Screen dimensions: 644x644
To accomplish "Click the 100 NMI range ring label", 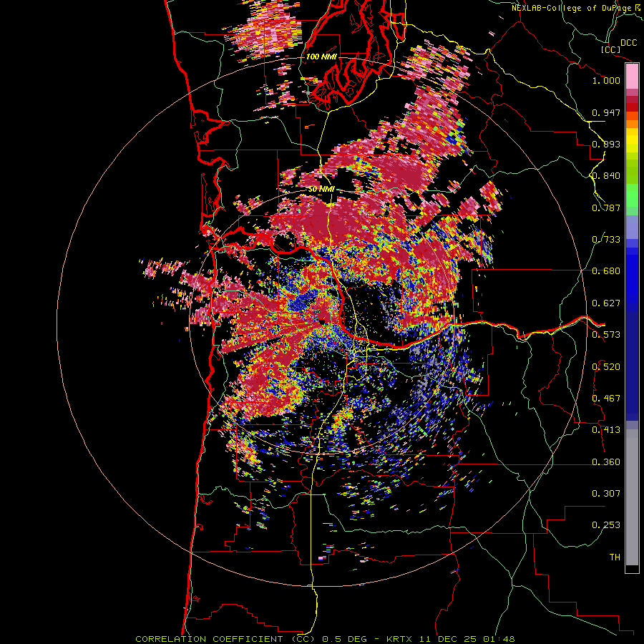I will 321,57.
